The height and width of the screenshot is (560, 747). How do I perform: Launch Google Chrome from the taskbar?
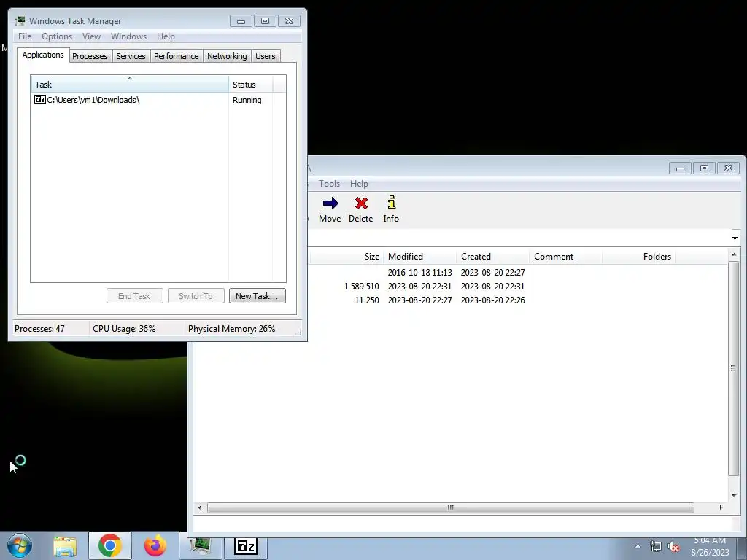pos(110,545)
